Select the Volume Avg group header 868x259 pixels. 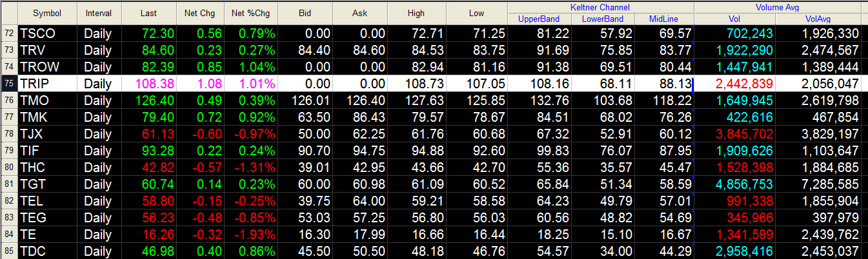(778, 7)
